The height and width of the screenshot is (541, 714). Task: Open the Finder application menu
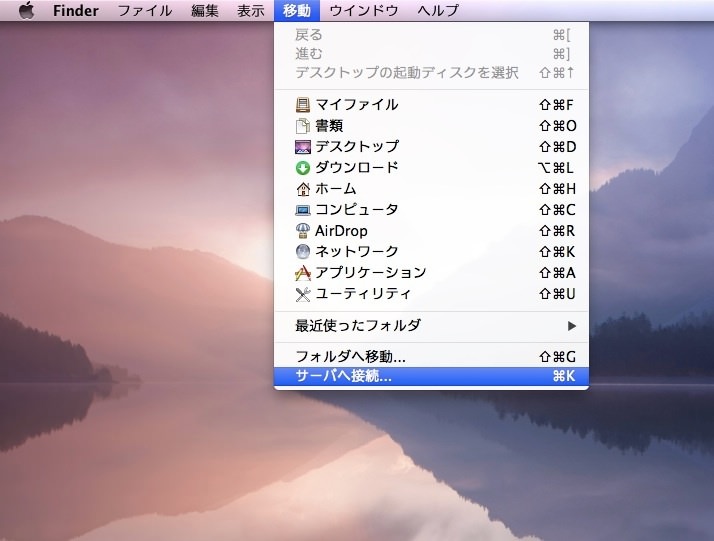(x=76, y=10)
